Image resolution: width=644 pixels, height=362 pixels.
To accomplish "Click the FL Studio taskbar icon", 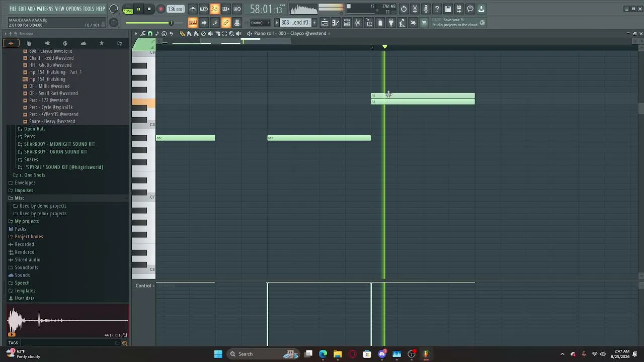I will [x=426, y=354].
